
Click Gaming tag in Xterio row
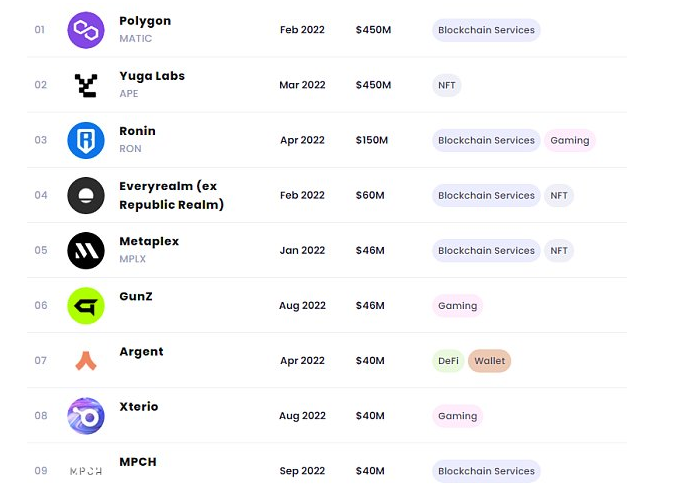458,416
